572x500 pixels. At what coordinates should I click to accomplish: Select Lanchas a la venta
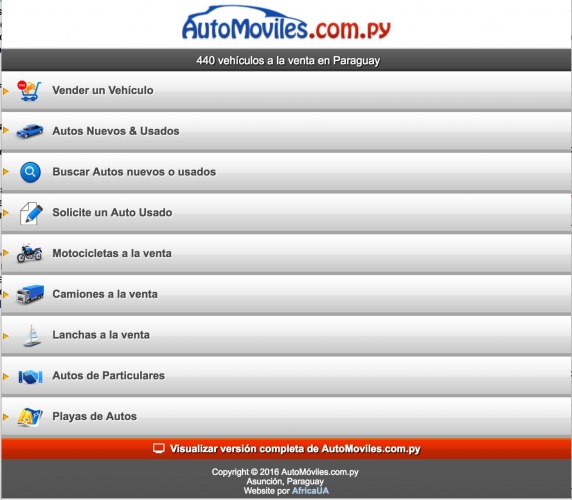point(286,335)
